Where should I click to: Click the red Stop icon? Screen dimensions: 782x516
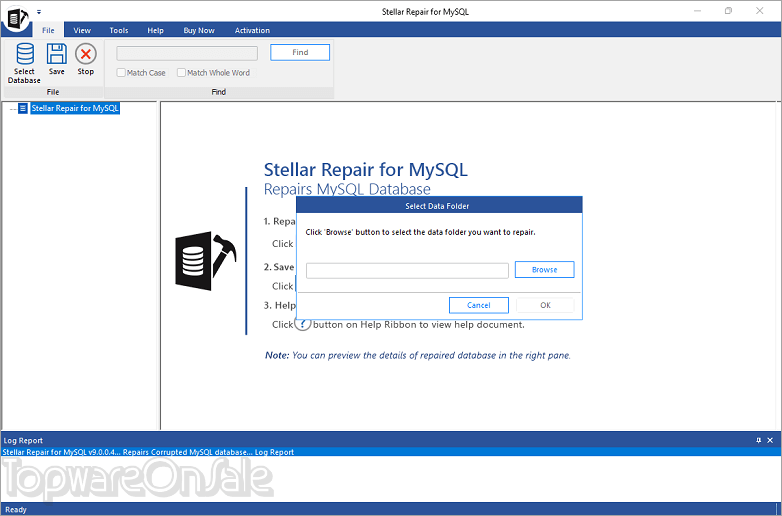[86, 54]
